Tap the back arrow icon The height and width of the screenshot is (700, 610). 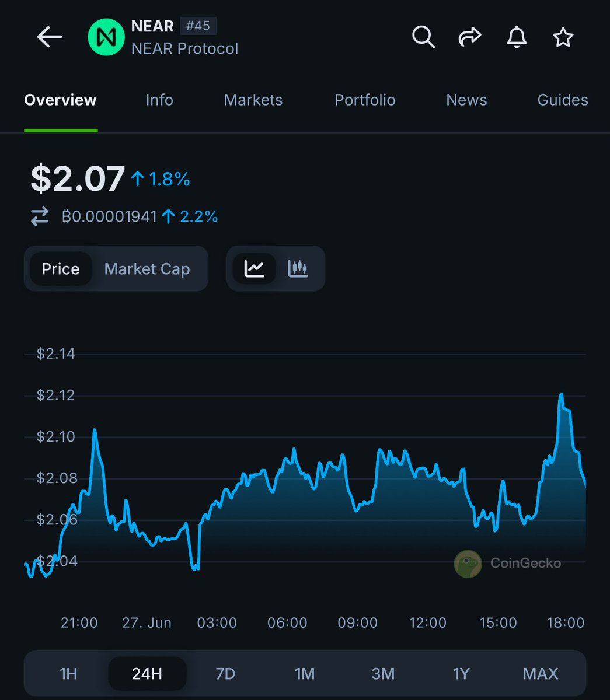(50, 37)
